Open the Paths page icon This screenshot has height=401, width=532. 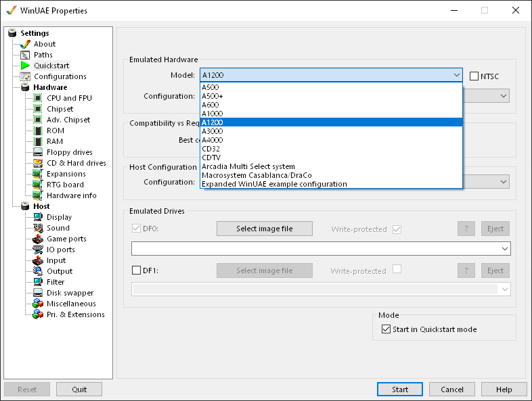click(x=25, y=55)
